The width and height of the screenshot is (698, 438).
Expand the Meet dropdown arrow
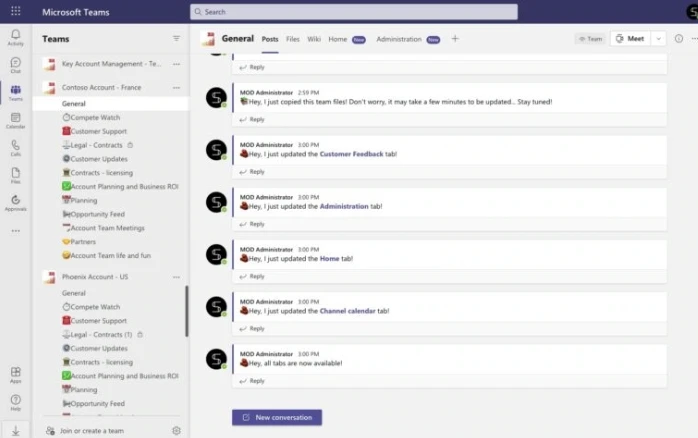click(x=658, y=39)
